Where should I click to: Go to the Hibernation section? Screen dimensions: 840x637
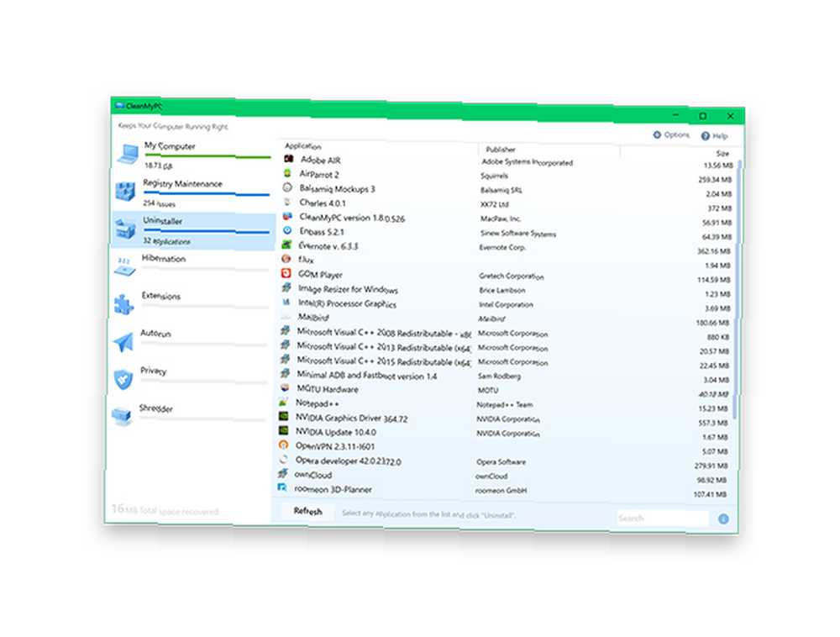pos(192,266)
